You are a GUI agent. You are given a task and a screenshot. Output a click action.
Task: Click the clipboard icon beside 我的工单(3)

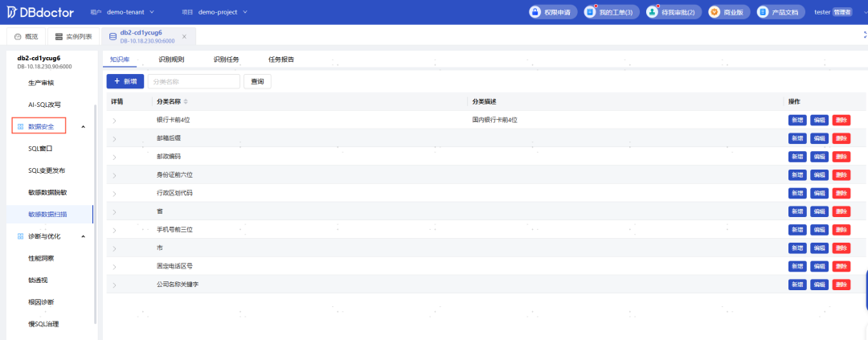[x=592, y=11]
